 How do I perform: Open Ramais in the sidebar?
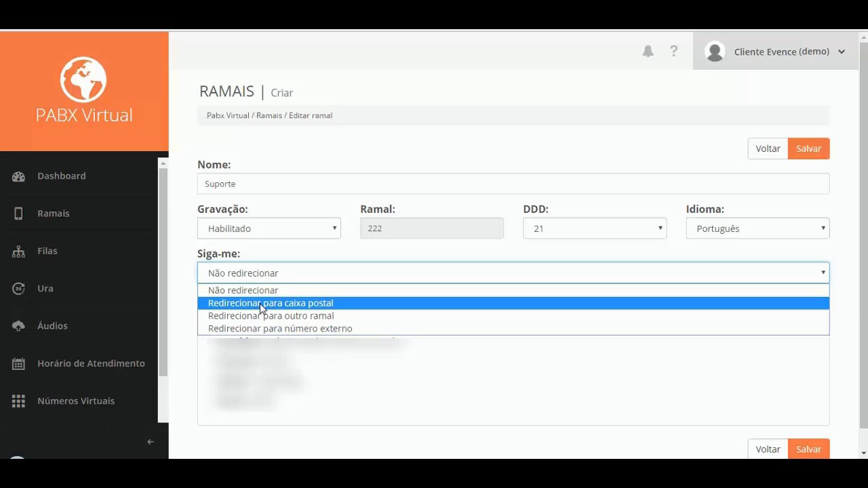pos(54,213)
